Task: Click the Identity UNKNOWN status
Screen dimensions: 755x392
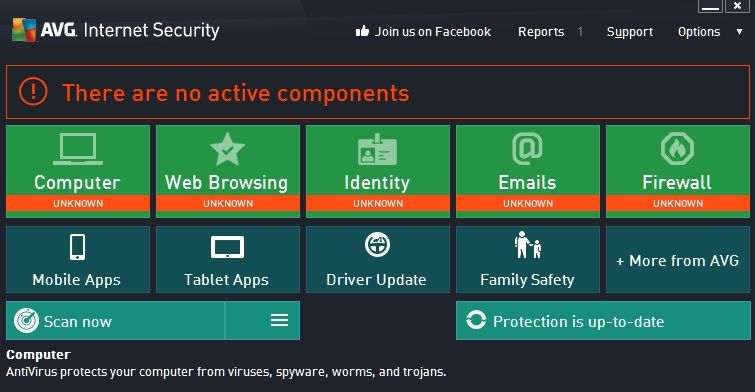Action: 378,203
